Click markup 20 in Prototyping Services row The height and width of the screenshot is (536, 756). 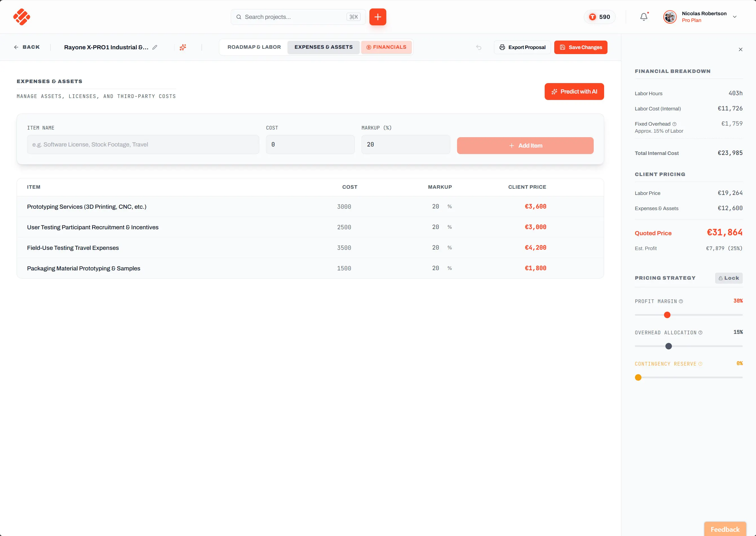pyautogui.click(x=435, y=206)
